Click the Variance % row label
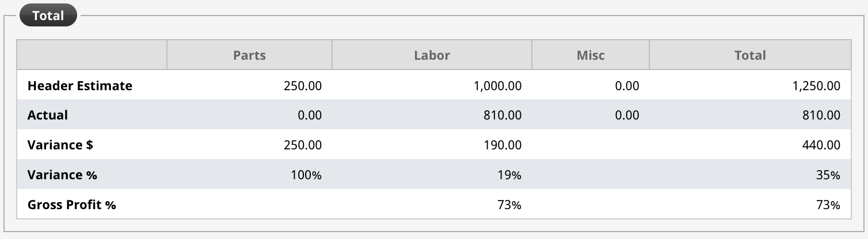Image resolution: width=868 pixels, height=239 pixels. 62,175
